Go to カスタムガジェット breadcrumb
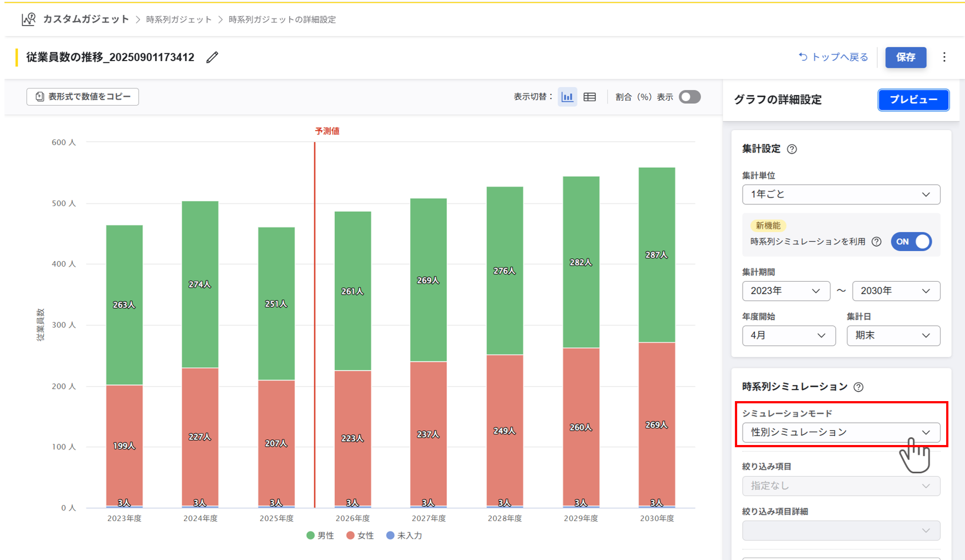965x560 pixels. coord(86,19)
